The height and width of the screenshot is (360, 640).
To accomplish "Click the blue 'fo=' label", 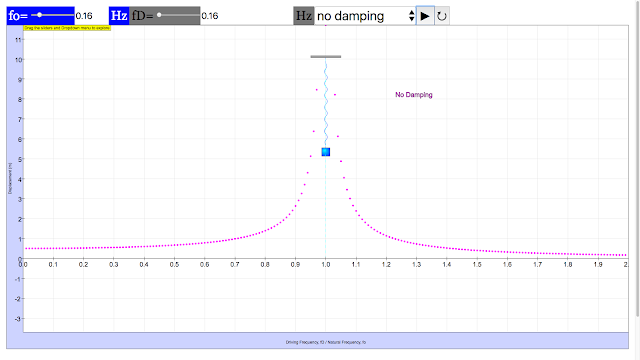I will point(18,16).
